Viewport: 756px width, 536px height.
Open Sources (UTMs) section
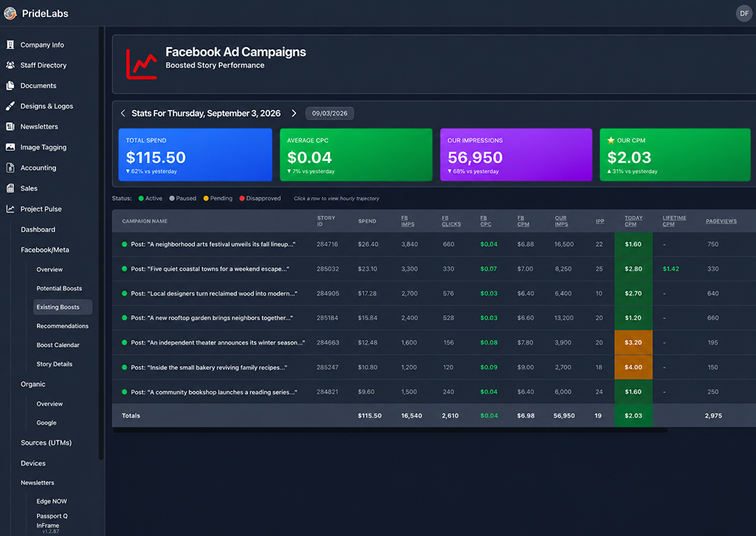point(47,442)
